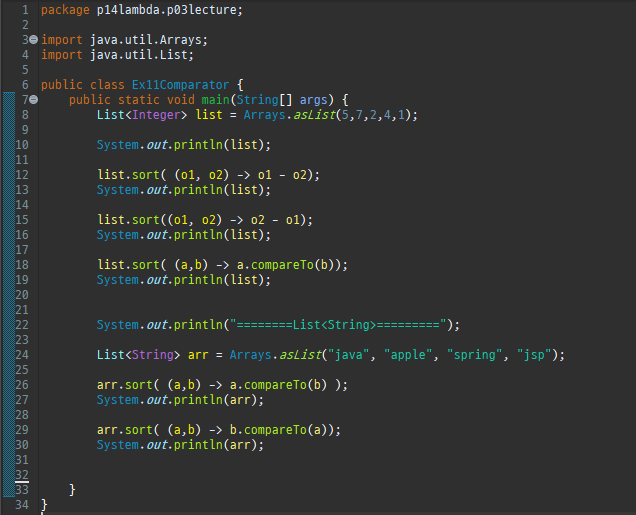Click the 'arr' variable declaration name
The width and height of the screenshot is (636, 515).
click(198, 355)
